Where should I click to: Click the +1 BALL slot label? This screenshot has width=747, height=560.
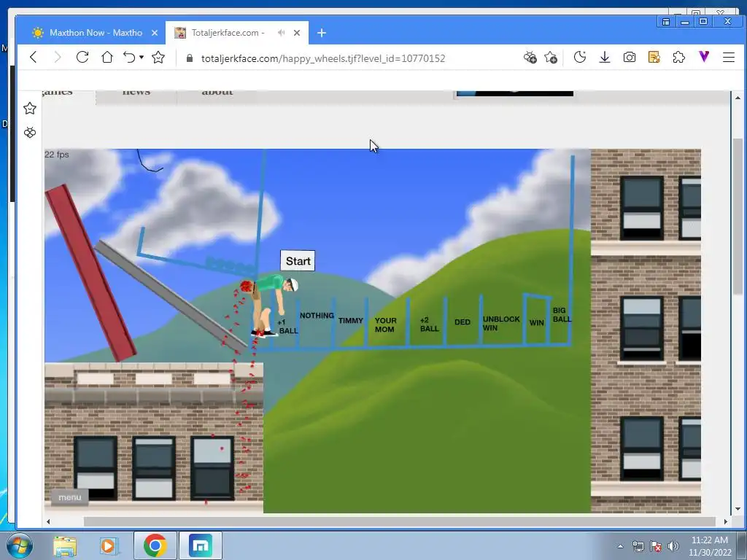pos(288,327)
